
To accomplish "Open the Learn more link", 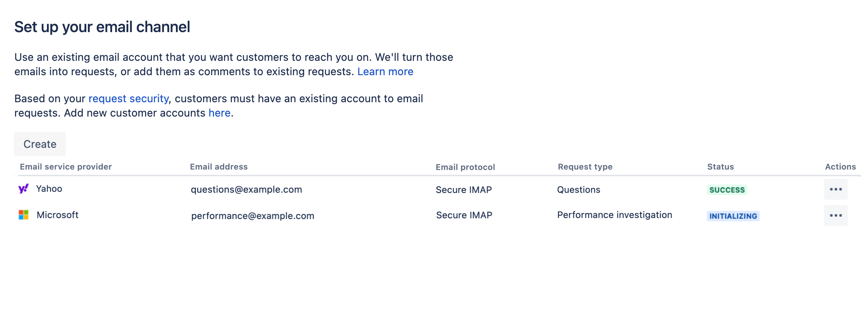I will [x=385, y=71].
